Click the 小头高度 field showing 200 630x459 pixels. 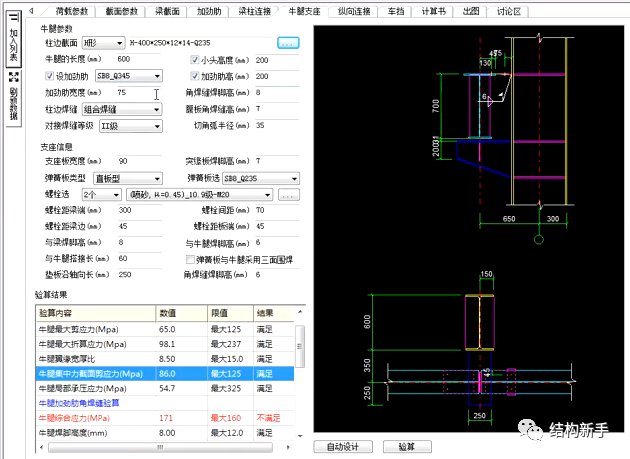(277, 60)
